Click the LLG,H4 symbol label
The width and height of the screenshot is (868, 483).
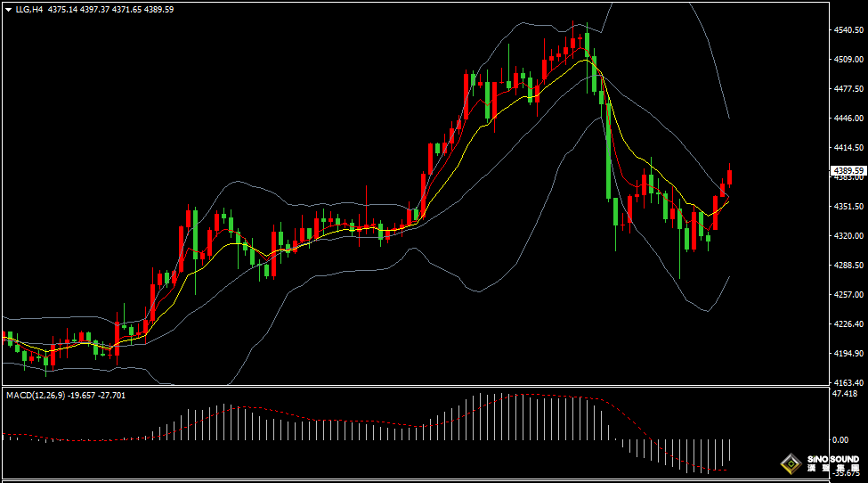point(29,10)
